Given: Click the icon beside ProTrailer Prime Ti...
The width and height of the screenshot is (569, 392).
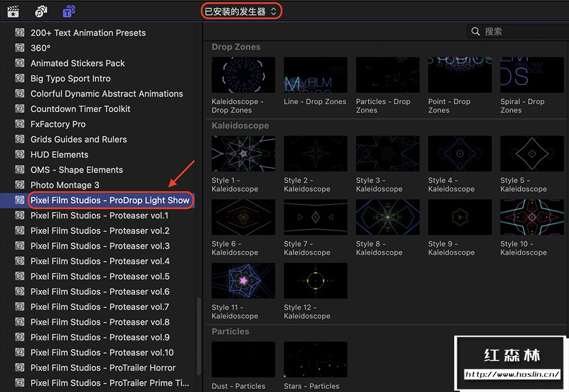Looking at the screenshot, I should pos(19,383).
